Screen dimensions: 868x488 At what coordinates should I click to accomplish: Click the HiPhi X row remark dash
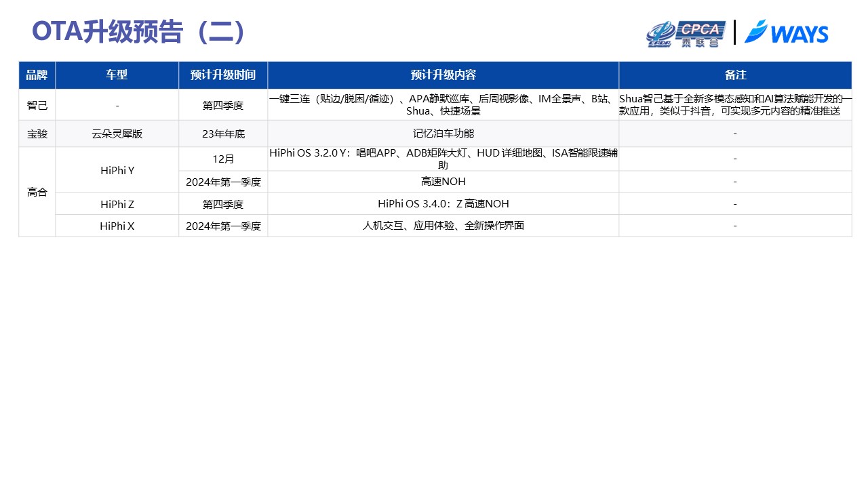coord(735,226)
